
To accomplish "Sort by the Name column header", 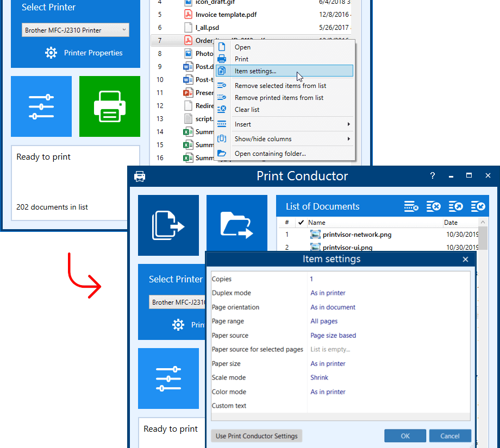I will coord(374,223).
